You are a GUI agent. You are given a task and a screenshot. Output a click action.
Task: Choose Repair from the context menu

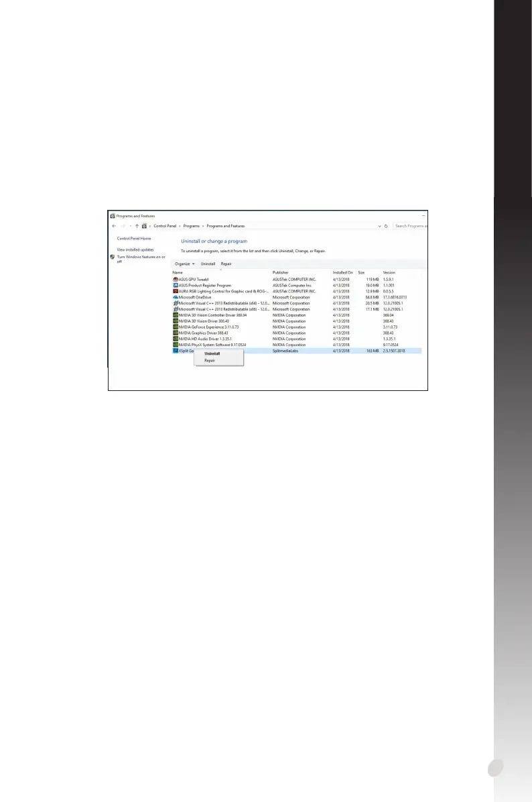coord(210,361)
